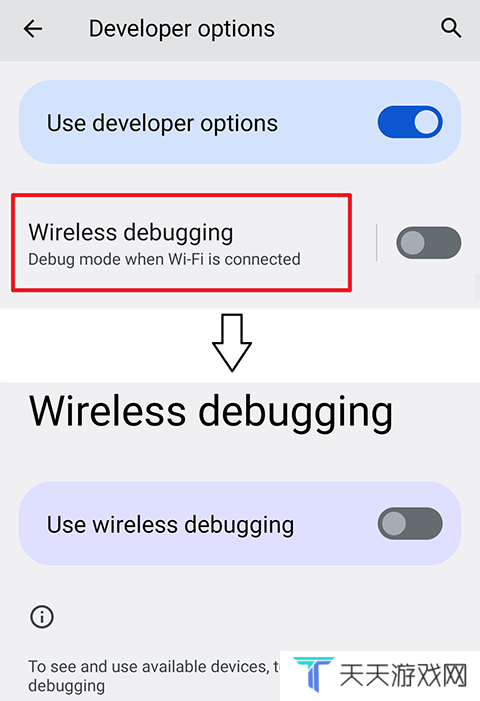480x701 pixels.
Task: Click the blue T logo watermark
Action: pyautogui.click(x=313, y=674)
